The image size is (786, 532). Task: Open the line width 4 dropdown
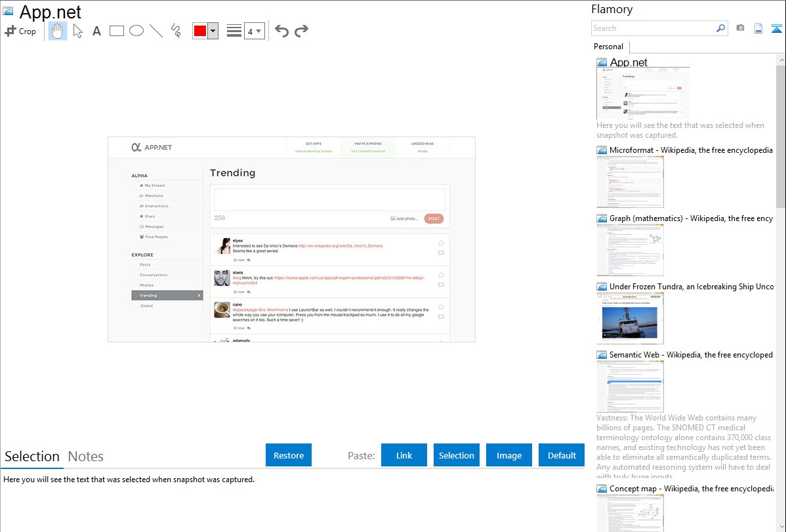tap(254, 31)
